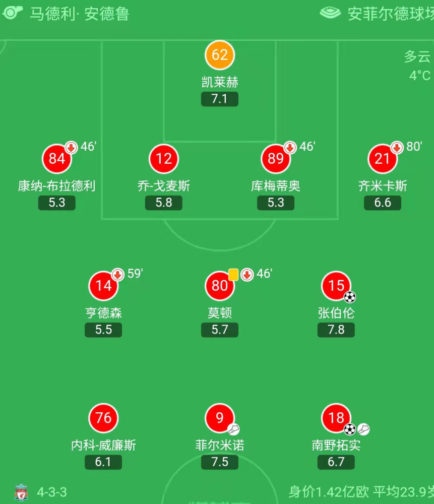The width and height of the screenshot is (434, 504).
Task: Select the 7.8 rating of 张伯伦
Action: pyautogui.click(x=336, y=330)
